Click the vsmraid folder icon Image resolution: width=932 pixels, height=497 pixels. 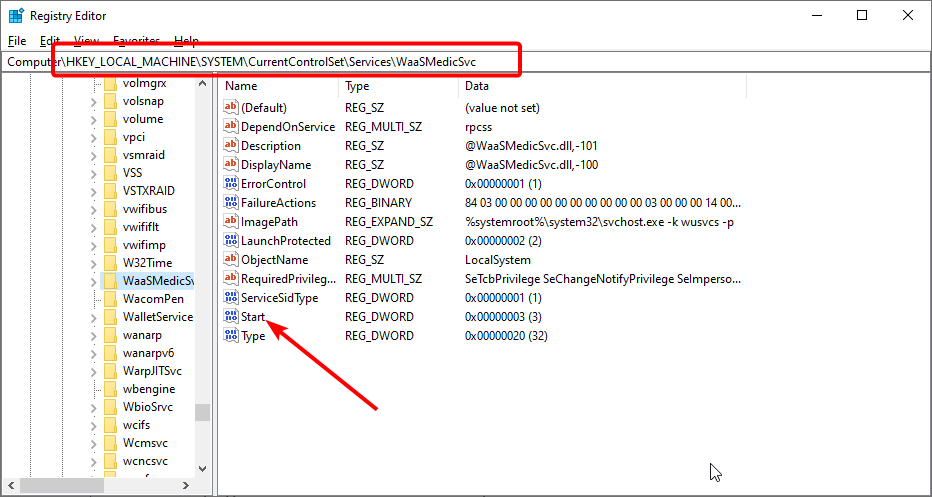coord(110,155)
